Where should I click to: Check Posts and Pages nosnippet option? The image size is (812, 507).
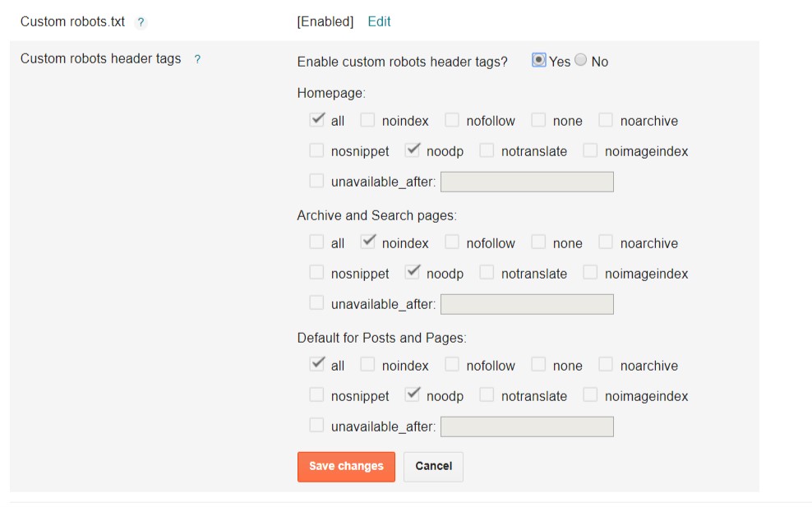click(x=316, y=395)
